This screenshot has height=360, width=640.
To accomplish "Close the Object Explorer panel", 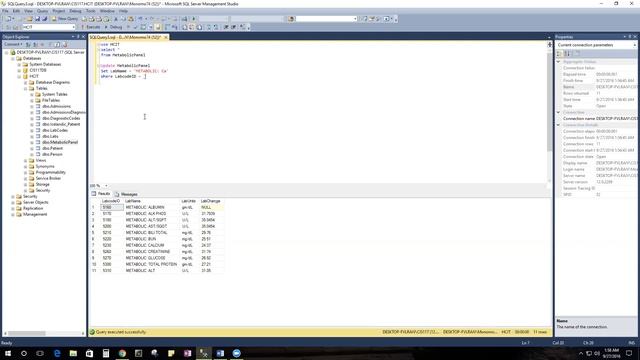I will pos(84,37).
